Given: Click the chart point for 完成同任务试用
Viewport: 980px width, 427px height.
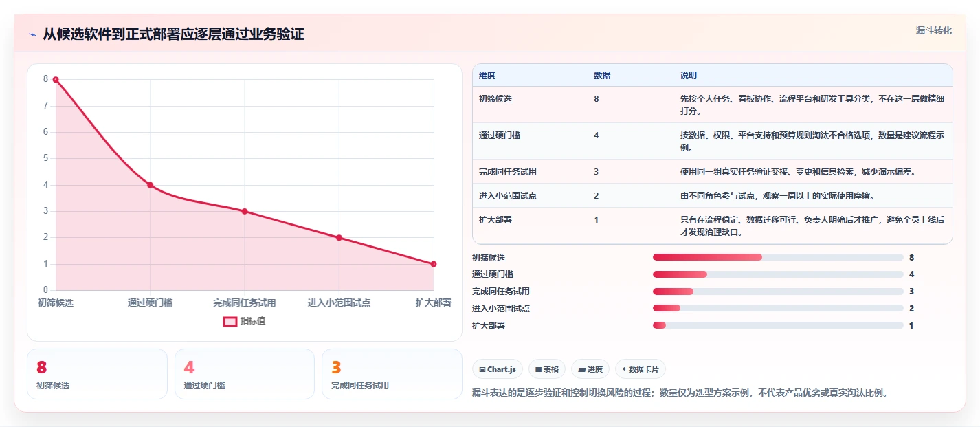Looking at the screenshot, I should (x=245, y=211).
